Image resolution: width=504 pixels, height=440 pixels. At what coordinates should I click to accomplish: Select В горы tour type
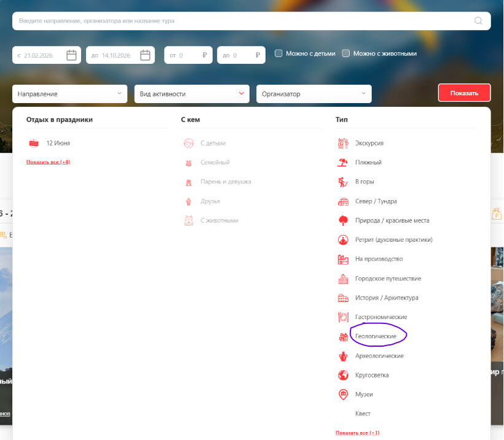365,182
